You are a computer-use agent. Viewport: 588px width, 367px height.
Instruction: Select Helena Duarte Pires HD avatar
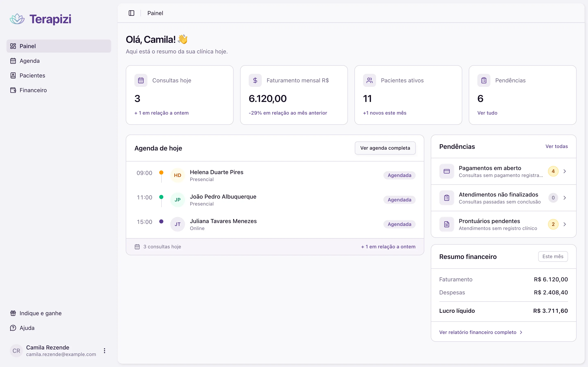click(178, 175)
